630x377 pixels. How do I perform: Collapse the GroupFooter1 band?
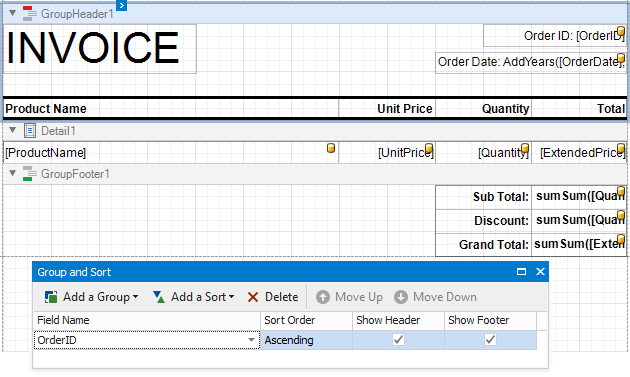(12, 173)
